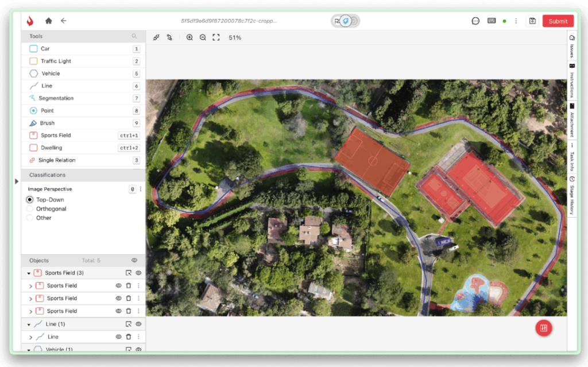The height and width of the screenshot is (367, 588).
Task: Open the Image Perspective options menu
Action: (x=140, y=188)
